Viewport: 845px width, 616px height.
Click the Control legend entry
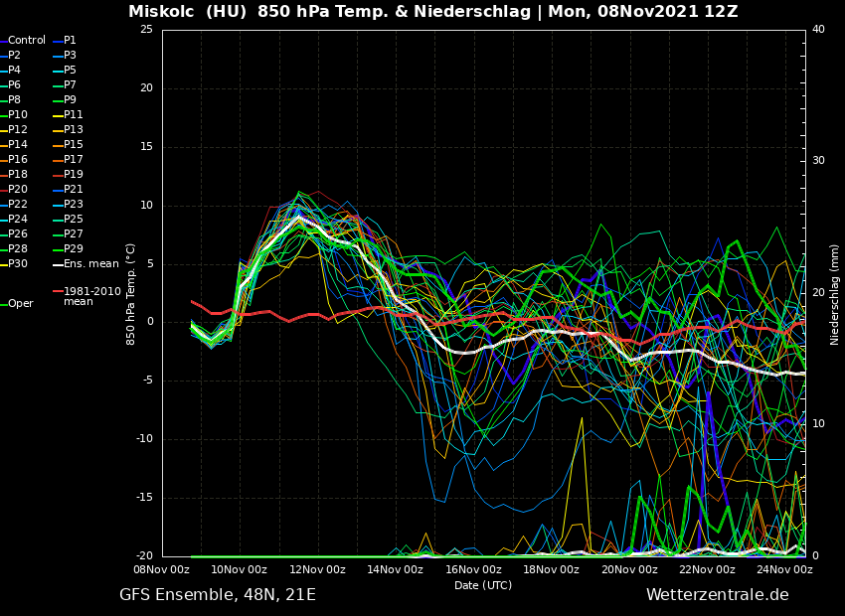[x=26, y=41]
